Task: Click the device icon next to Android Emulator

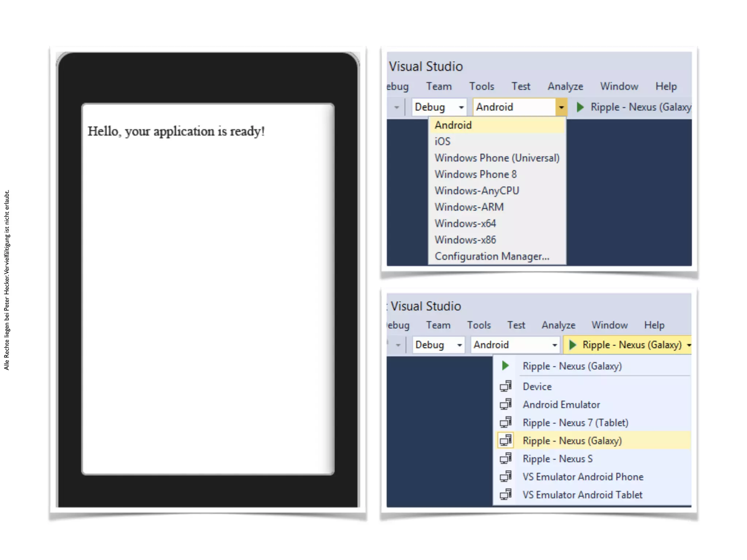Action: tap(506, 404)
